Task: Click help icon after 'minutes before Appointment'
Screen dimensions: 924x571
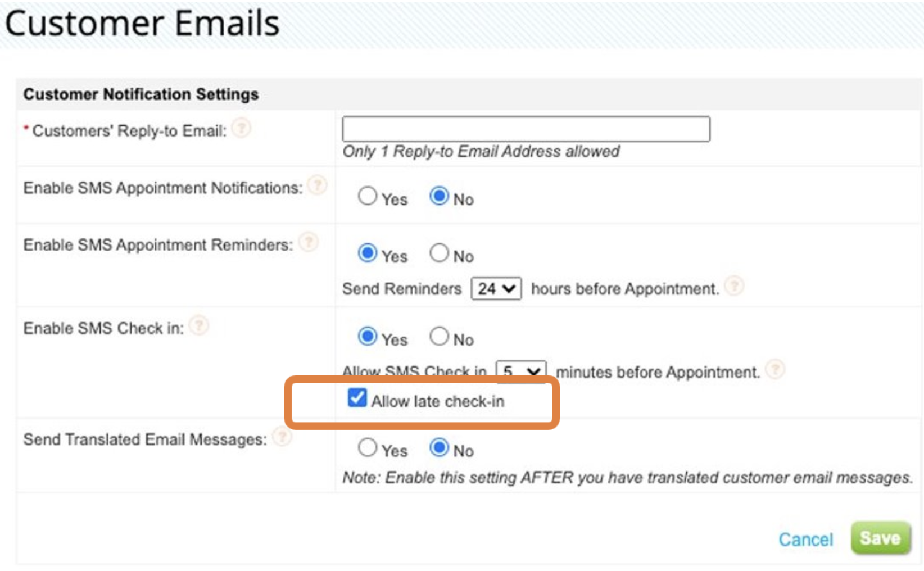Action: click(776, 369)
